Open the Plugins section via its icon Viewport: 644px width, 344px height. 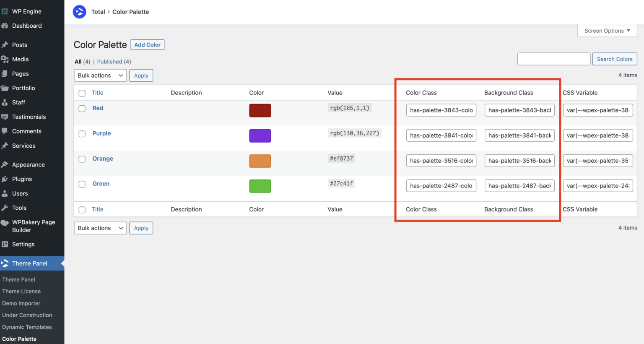tap(5, 179)
